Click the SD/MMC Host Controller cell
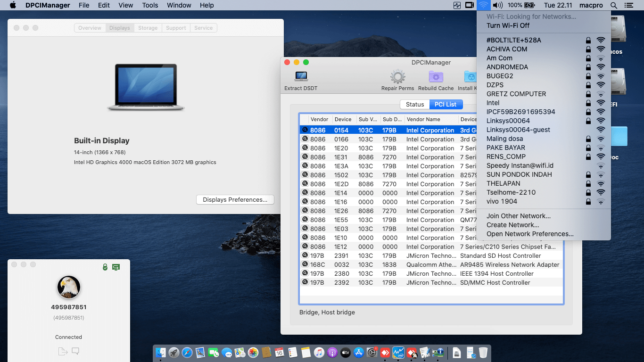 point(495,282)
